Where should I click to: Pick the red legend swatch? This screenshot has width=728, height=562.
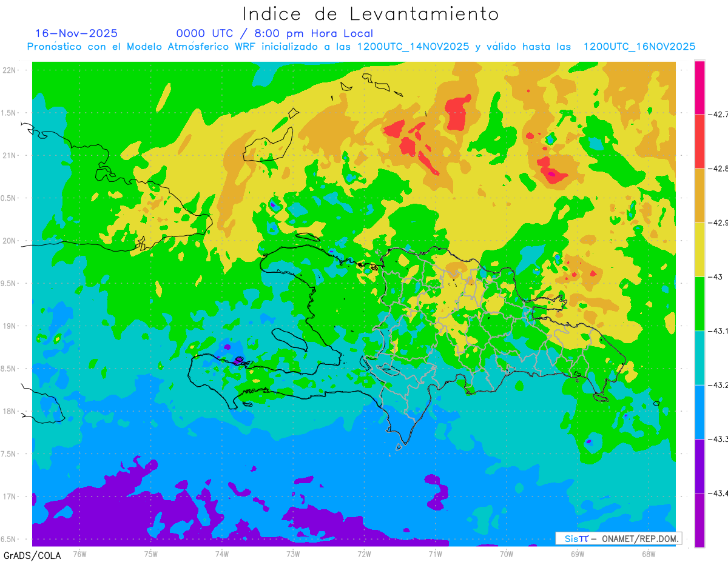coord(699,141)
